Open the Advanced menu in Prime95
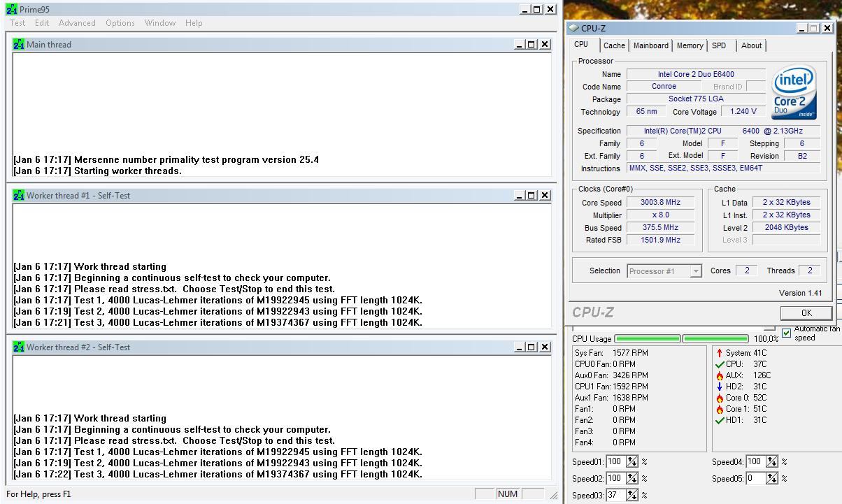This screenshot has height=504, width=842. point(77,23)
